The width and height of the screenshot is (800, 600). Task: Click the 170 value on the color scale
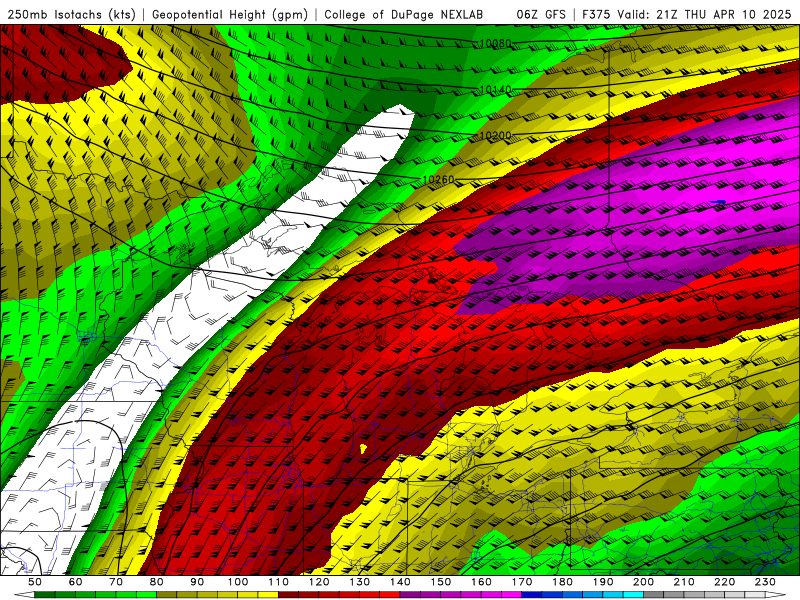tap(522, 582)
